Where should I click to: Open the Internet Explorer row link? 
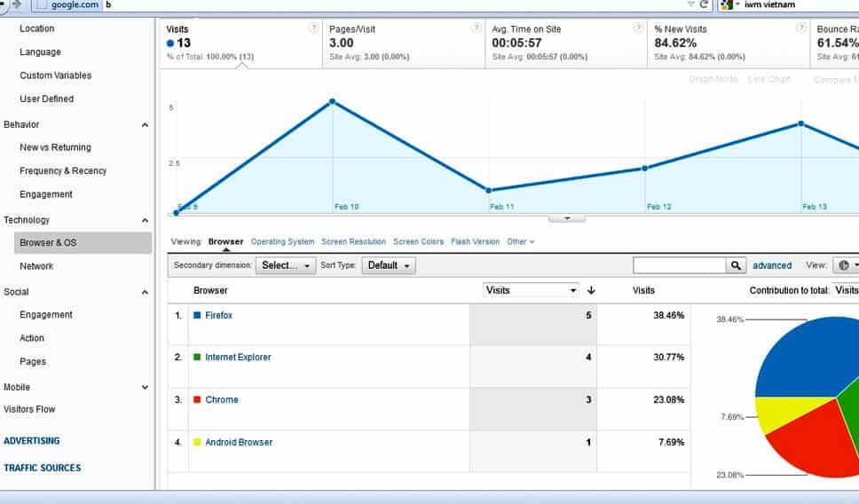coord(238,358)
